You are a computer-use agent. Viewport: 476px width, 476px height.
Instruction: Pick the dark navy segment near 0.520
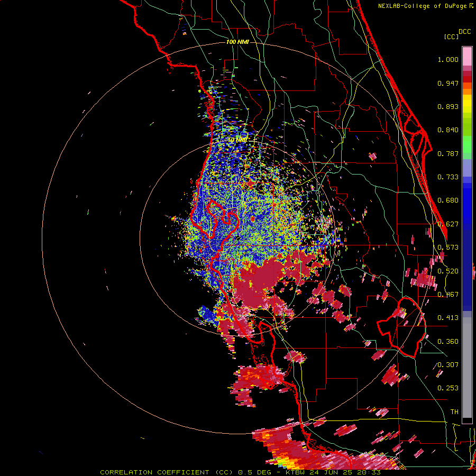click(x=467, y=270)
